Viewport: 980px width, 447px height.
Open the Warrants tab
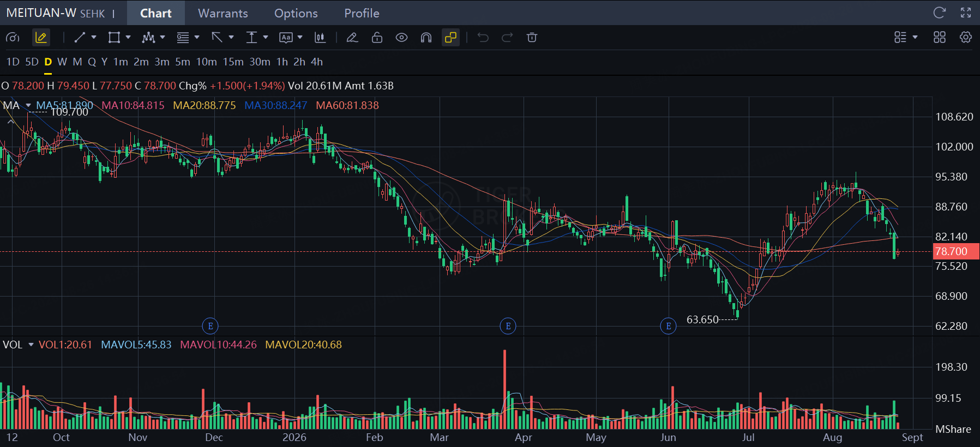coord(223,13)
